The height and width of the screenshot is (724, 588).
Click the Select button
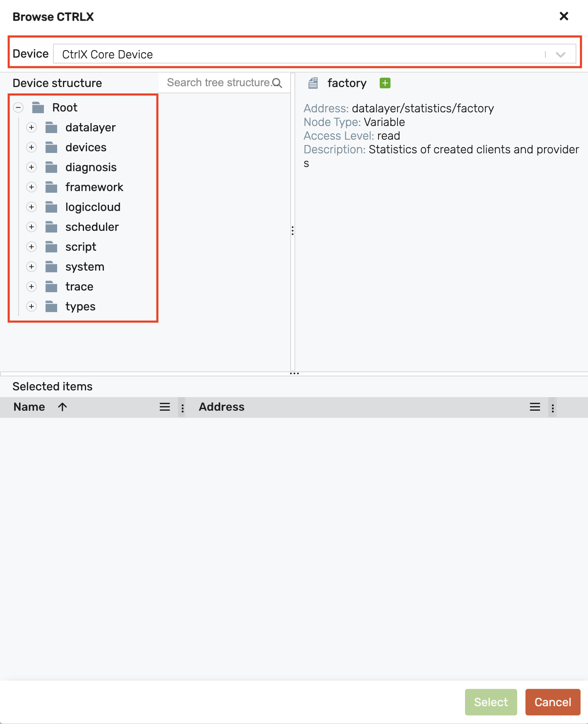pos(491,702)
